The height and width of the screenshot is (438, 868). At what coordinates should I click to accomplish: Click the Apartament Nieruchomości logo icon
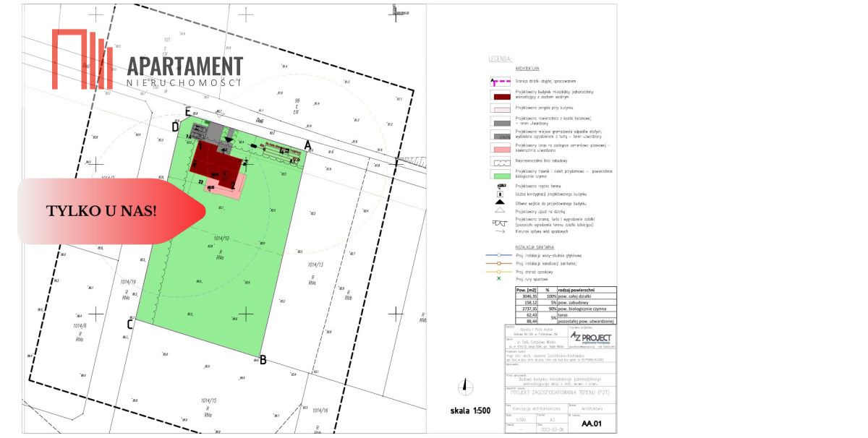82,59
